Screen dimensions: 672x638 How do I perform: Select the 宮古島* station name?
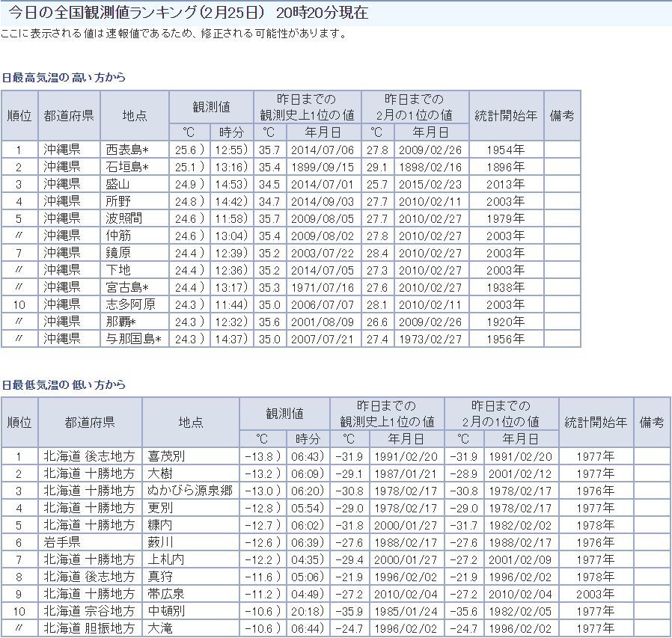coord(127,287)
